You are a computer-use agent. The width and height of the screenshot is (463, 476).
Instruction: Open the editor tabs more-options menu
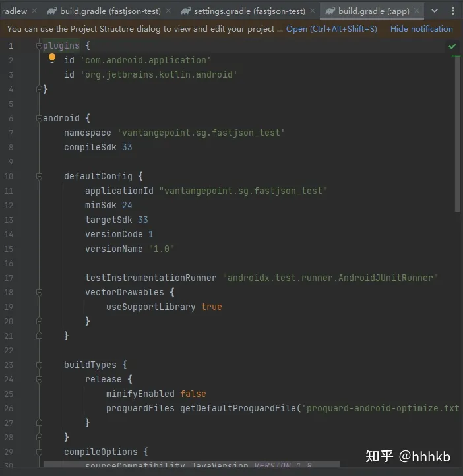pyautogui.click(x=453, y=11)
